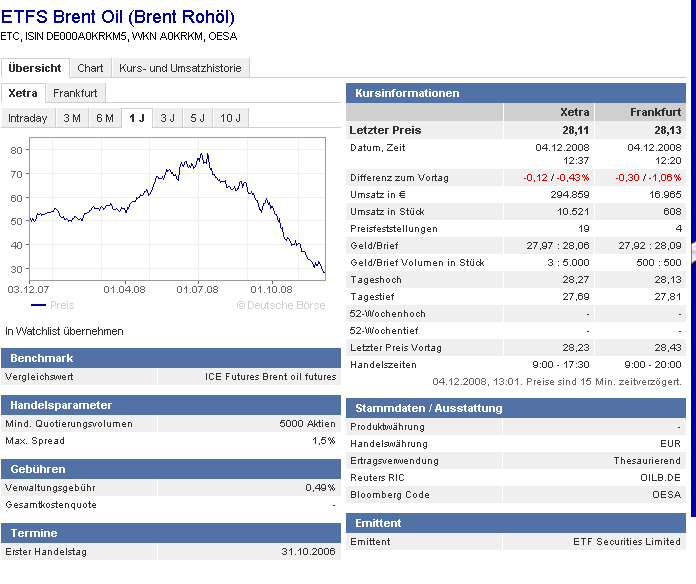Choose the 10 J chart range
Screen dimensions: 696x584
pyautogui.click(x=230, y=118)
